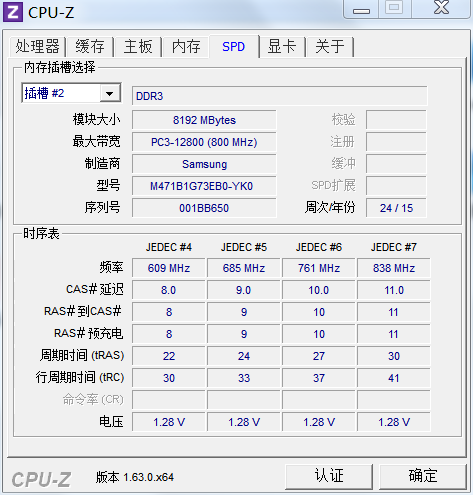Select the 插槽 #2 combo box
473x495 pixels.
coord(71,93)
